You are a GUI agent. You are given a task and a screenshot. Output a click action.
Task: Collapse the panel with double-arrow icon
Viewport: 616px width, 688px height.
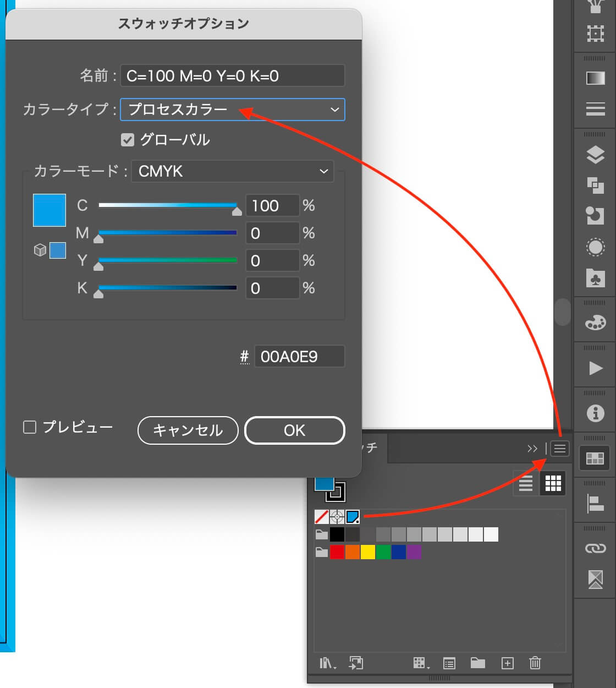pyautogui.click(x=532, y=449)
